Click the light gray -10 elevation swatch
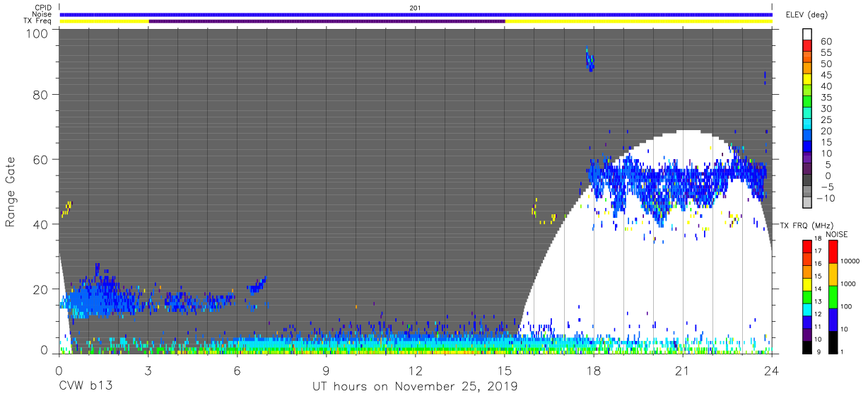The height and width of the screenshot is (401, 868). [x=808, y=203]
